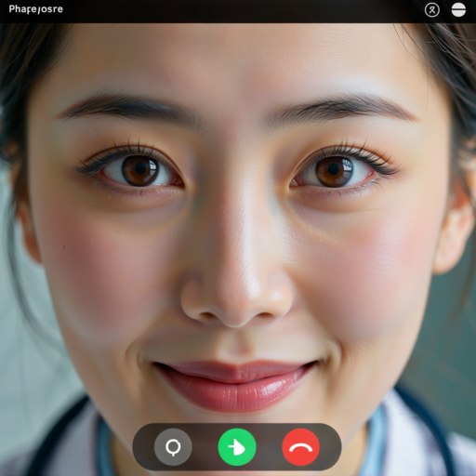This screenshot has width=476, height=476.
Task: Click the red end call button
Action: pyautogui.click(x=300, y=447)
